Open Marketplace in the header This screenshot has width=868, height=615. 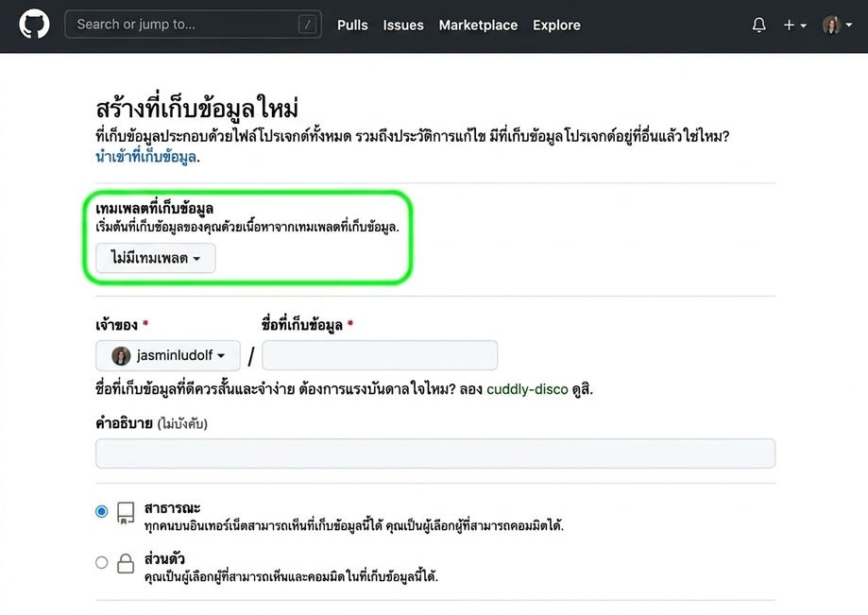[x=478, y=25]
